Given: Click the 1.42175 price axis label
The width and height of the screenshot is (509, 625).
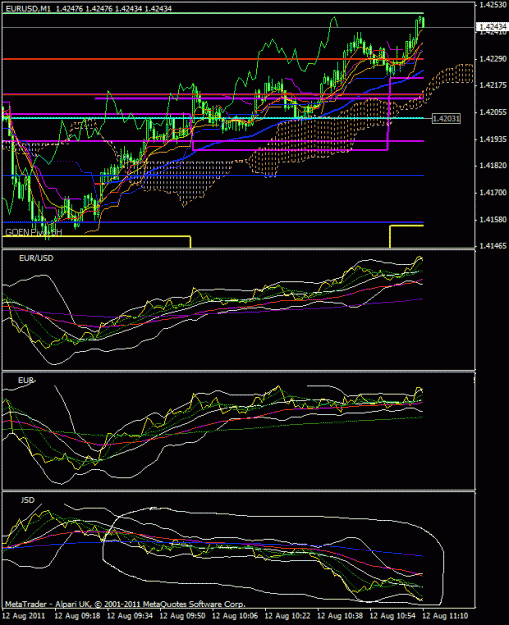Looking at the screenshot, I should click(493, 85).
